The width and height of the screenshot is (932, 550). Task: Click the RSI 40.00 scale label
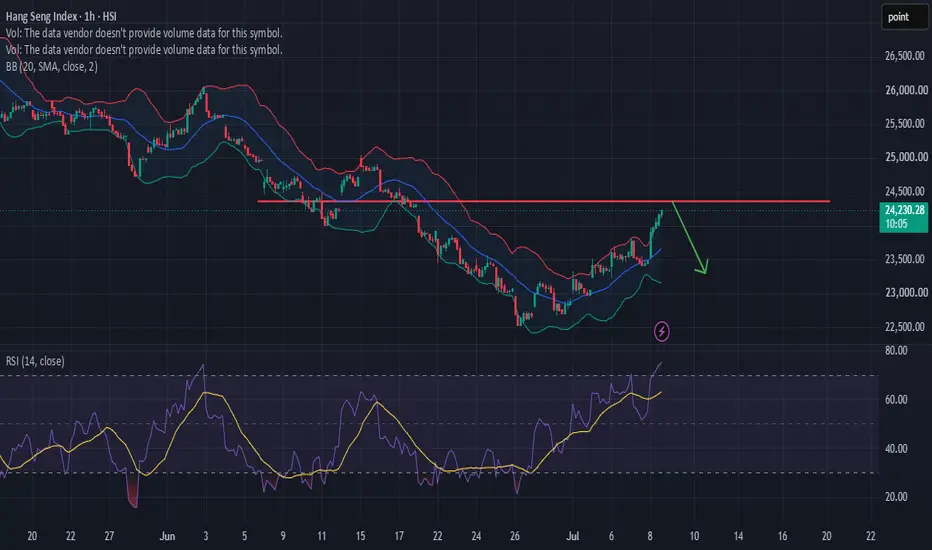tap(896, 448)
